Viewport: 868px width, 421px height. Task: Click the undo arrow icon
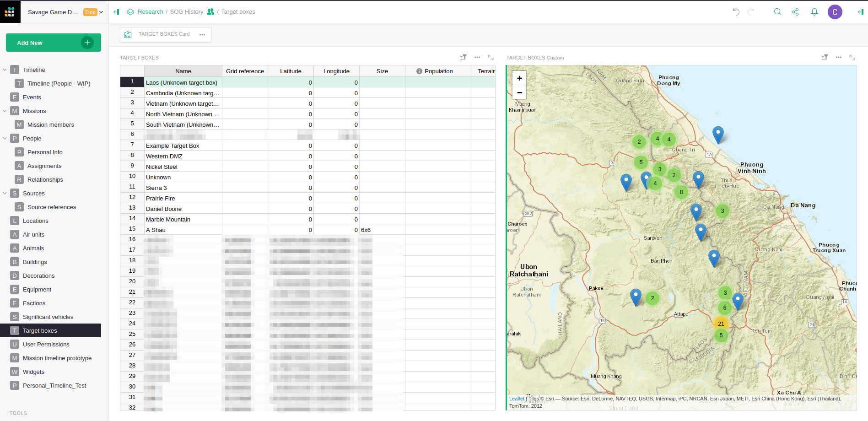(x=736, y=12)
